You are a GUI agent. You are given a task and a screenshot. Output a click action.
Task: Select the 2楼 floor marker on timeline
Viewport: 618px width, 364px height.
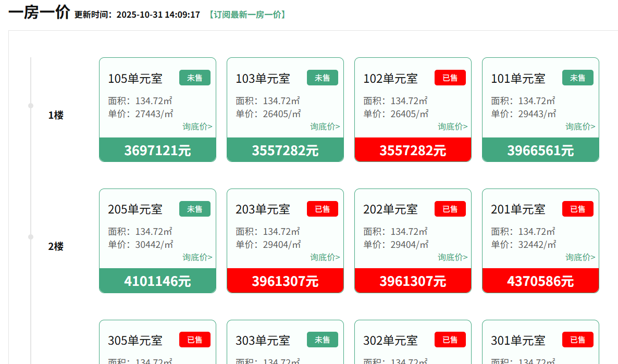(56, 246)
